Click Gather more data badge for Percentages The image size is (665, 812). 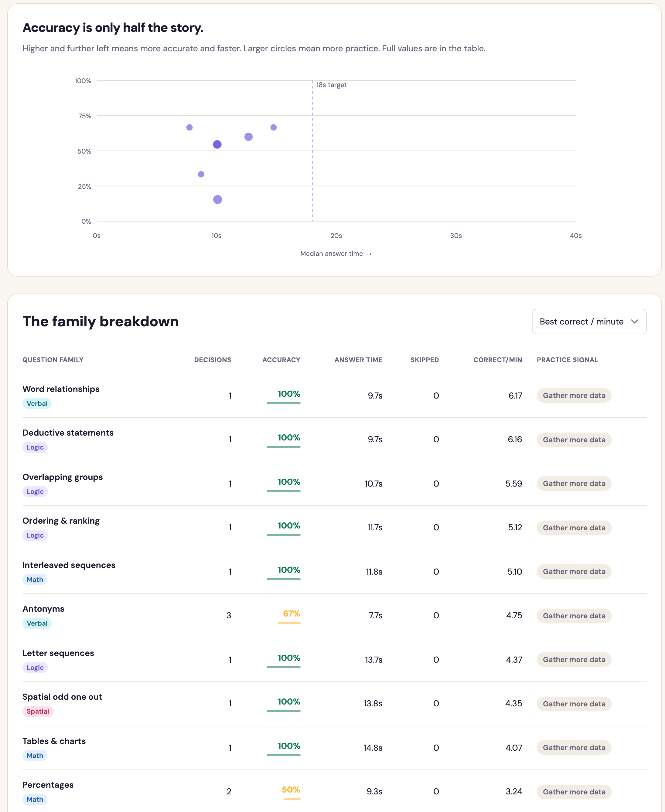tap(574, 792)
